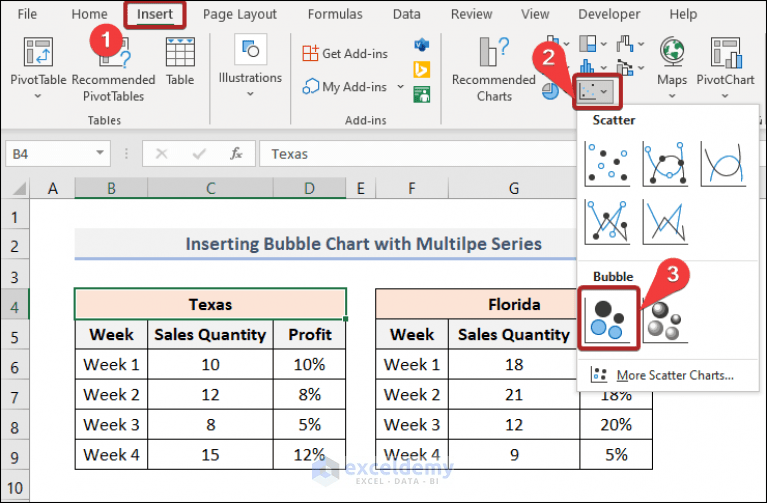Select Scatter with Smooth Lines and Markers
767x503 pixels.
[x=665, y=164]
